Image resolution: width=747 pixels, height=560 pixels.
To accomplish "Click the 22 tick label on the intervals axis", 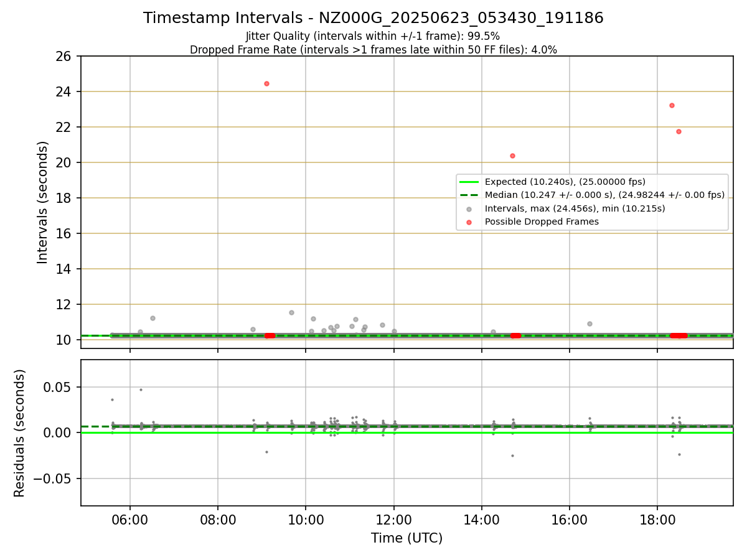I will [65, 127].
